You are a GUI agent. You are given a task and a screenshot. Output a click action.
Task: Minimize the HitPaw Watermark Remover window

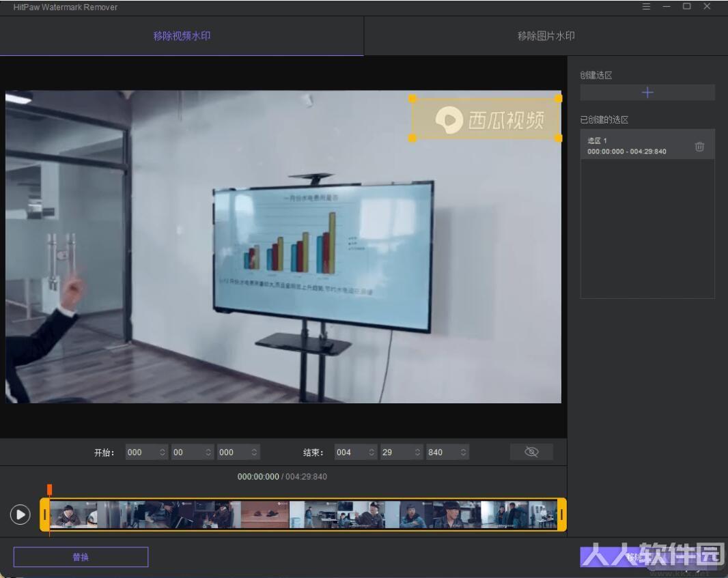(667, 7)
